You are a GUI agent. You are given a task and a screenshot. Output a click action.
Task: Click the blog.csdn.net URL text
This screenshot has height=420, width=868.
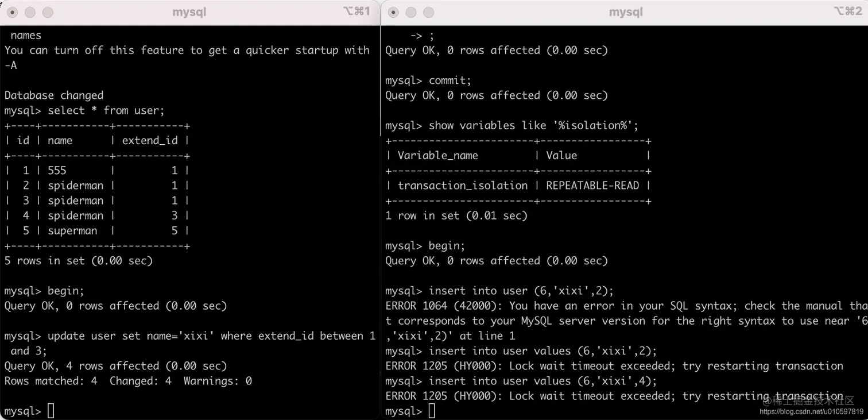[812, 411]
